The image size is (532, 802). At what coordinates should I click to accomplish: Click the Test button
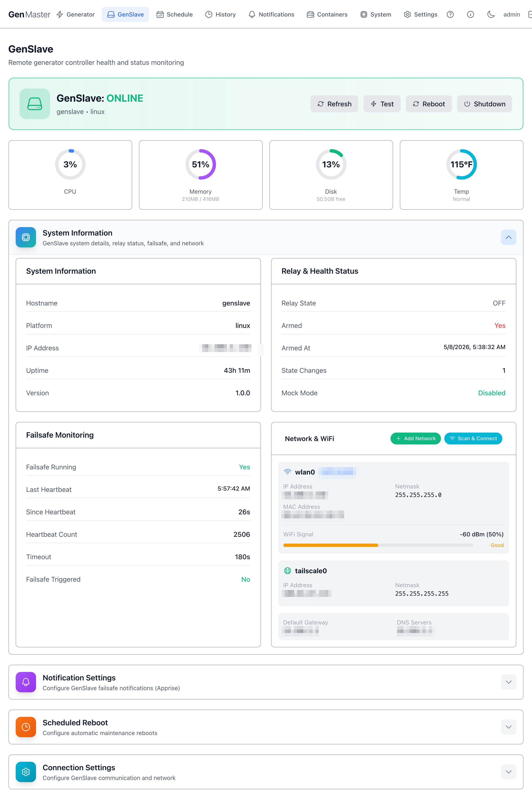click(382, 104)
